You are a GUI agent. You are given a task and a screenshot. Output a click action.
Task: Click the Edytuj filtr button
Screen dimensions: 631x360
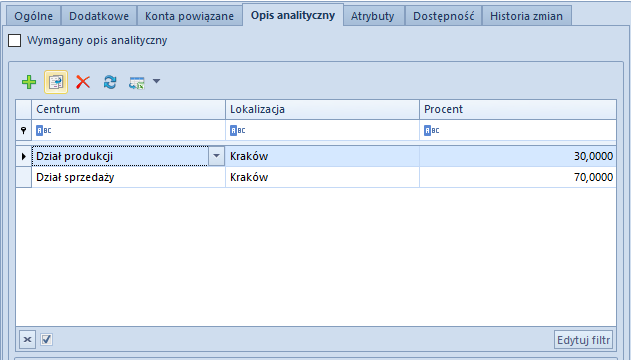point(584,340)
